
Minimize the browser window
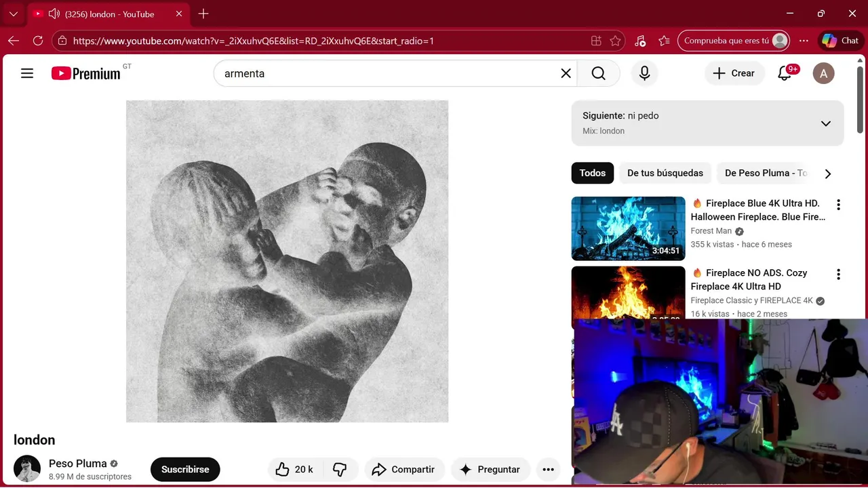pos(790,14)
